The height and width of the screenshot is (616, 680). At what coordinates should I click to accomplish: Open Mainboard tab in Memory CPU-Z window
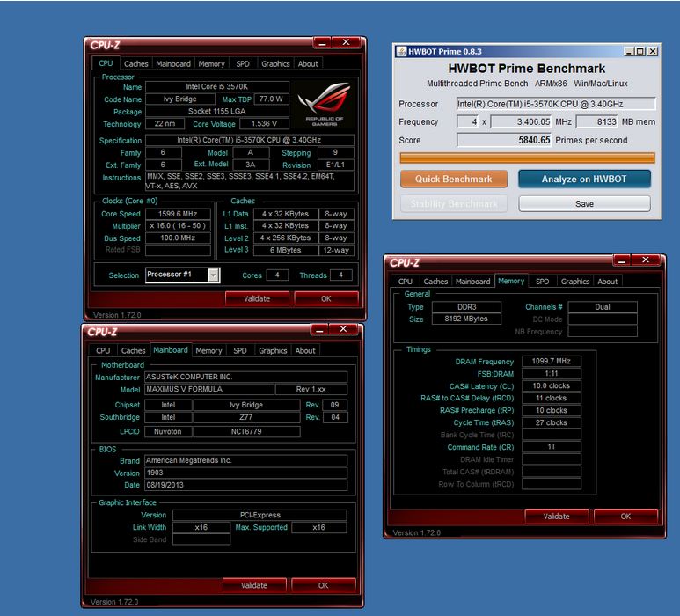point(473,281)
